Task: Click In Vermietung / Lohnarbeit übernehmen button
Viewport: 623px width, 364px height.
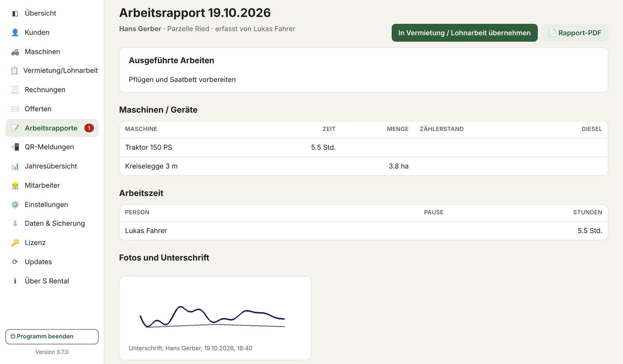Action: (x=465, y=33)
